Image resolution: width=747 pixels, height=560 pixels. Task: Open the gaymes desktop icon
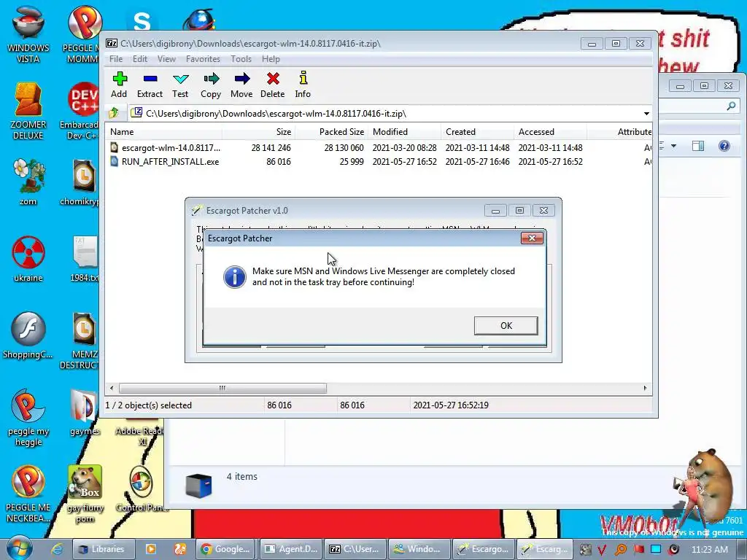click(85, 412)
